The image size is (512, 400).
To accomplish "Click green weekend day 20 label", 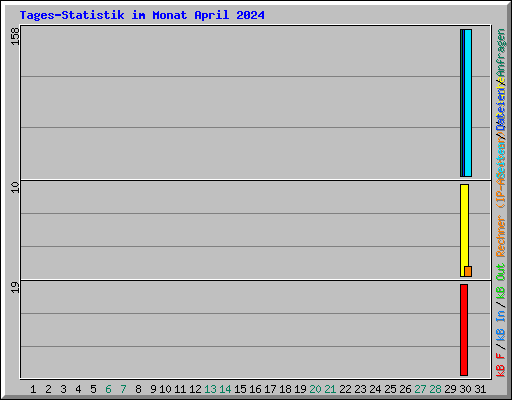I will click(315, 389).
